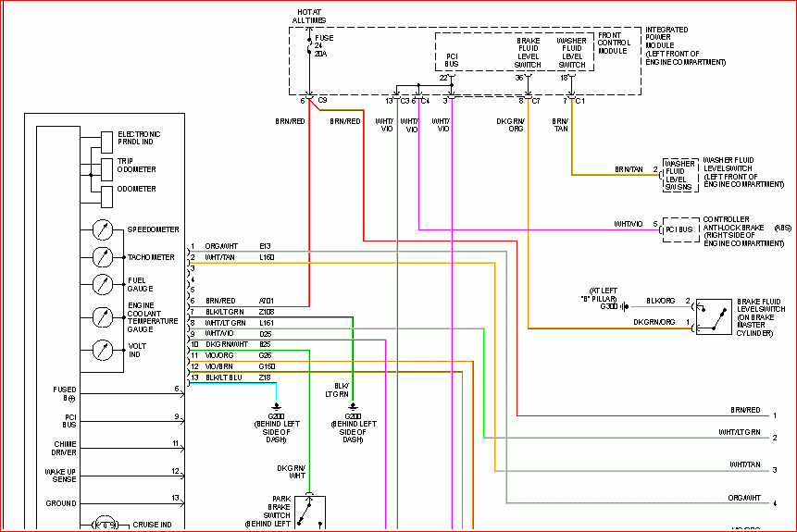Click 'BRN/TAN' label beside washer switch pin 2
The width and height of the screenshot is (797, 532).
[x=629, y=169]
